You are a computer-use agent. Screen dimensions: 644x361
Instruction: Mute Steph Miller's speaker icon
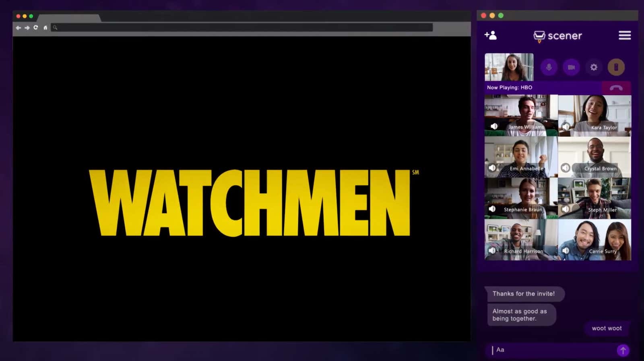coord(566,209)
